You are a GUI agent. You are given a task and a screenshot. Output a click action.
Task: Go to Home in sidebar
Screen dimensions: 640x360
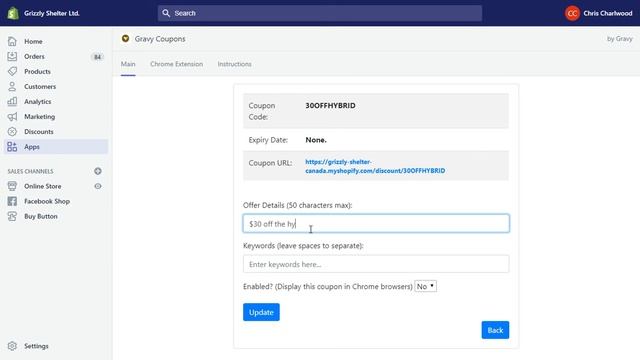33,41
